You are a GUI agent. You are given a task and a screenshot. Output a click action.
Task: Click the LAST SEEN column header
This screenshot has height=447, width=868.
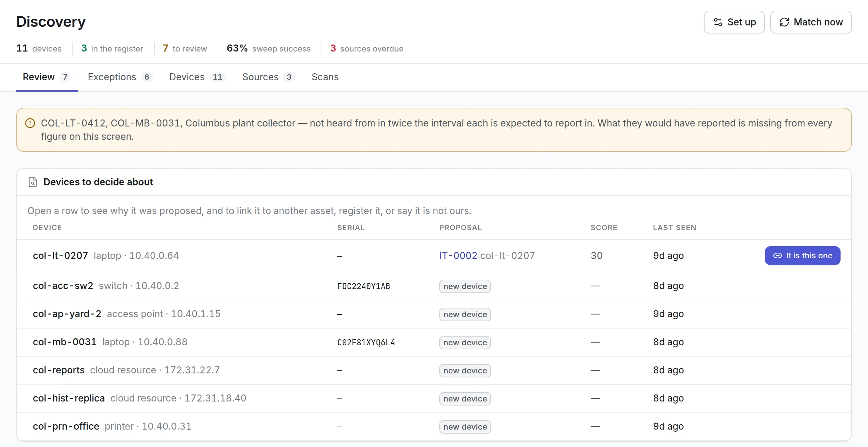pos(674,228)
